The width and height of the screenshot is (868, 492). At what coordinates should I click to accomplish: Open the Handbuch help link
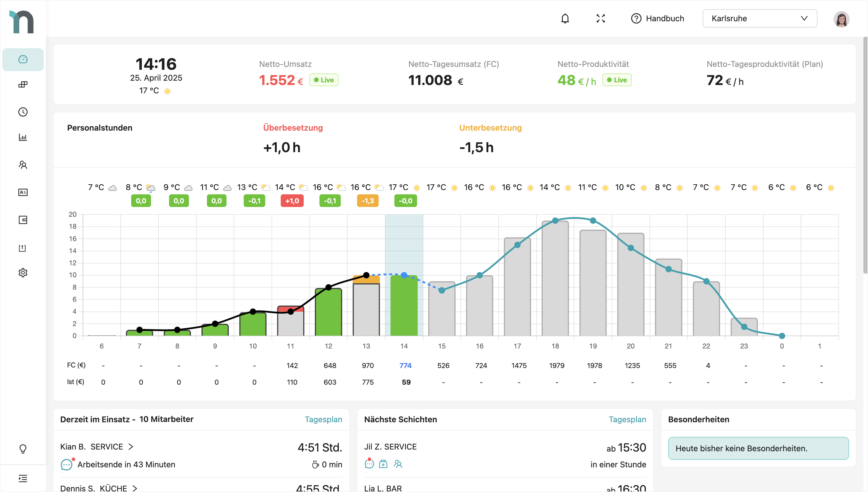pos(657,18)
